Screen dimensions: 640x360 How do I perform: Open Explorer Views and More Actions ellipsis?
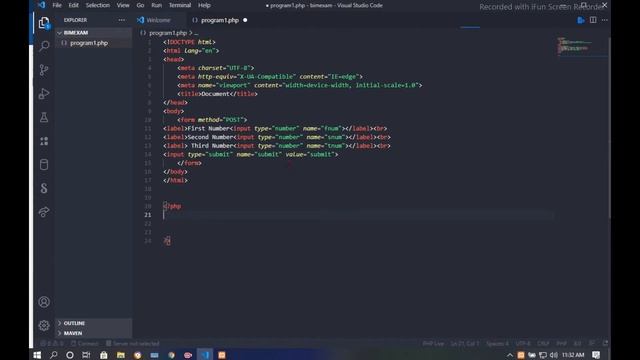pos(122,20)
